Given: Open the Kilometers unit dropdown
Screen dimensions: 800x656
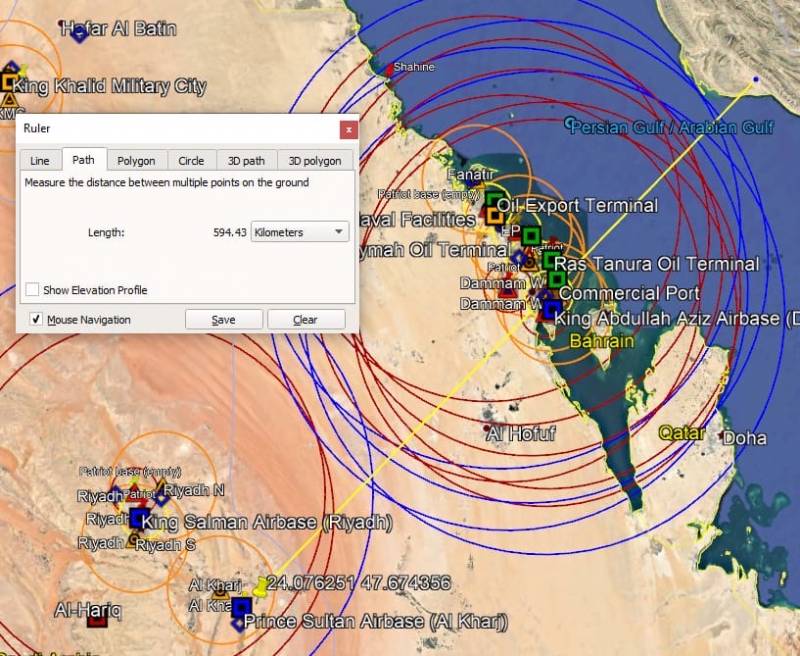Looking at the screenshot, I should click(299, 232).
